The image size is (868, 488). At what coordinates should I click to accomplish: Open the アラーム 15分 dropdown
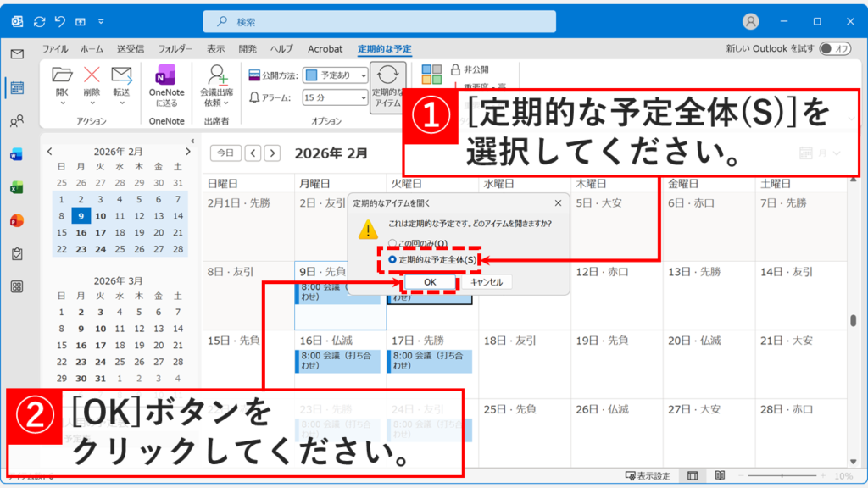(363, 98)
